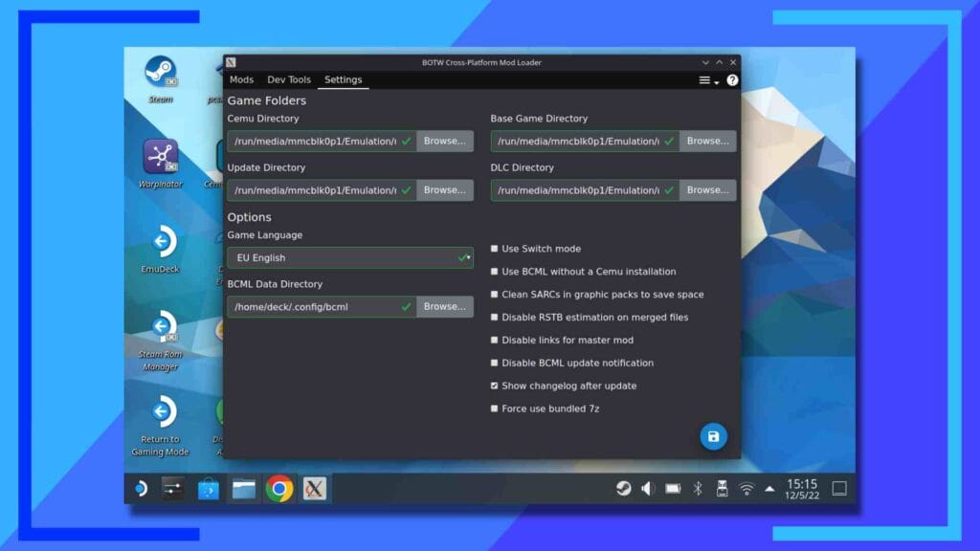This screenshot has width=980, height=551.
Task: Uncheck Show changelog after update
Action: 495,386
